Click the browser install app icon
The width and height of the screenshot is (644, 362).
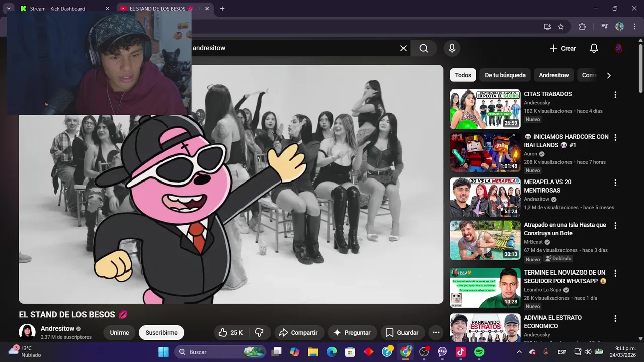547,27
